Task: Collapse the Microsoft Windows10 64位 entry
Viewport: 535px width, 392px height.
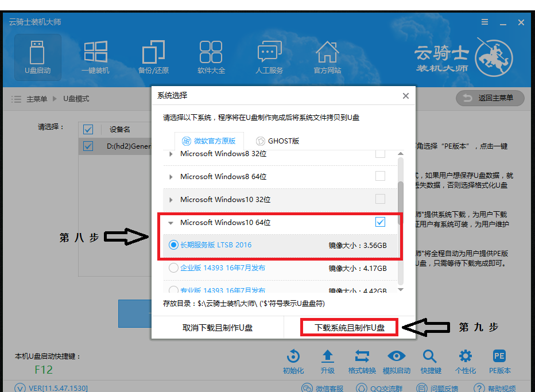Action: coord(171,223)
